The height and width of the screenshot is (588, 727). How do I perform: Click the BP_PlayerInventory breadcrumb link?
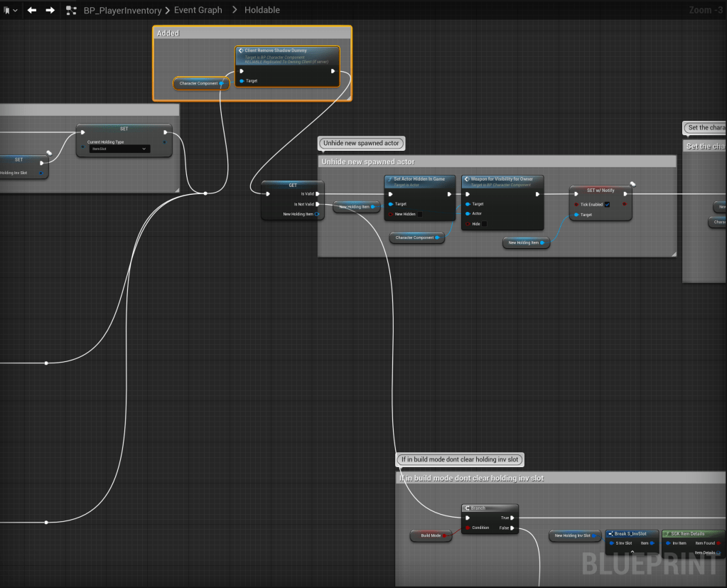[122, 10]
